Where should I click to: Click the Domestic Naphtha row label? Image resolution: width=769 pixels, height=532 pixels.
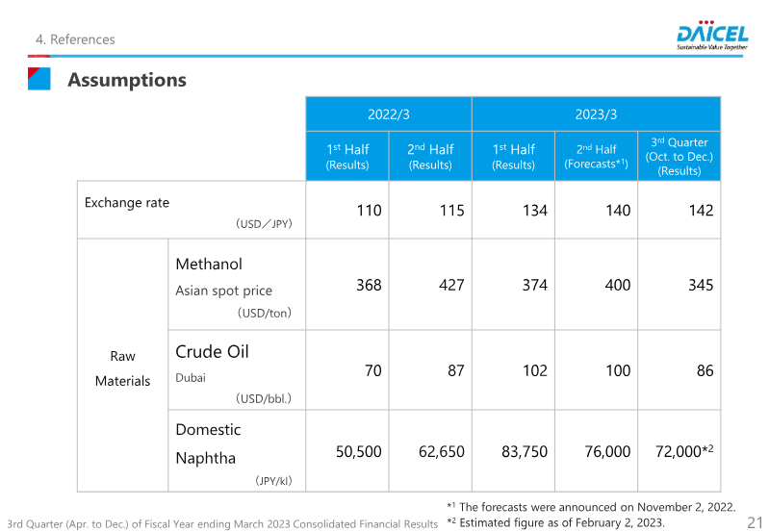(208, 443)
